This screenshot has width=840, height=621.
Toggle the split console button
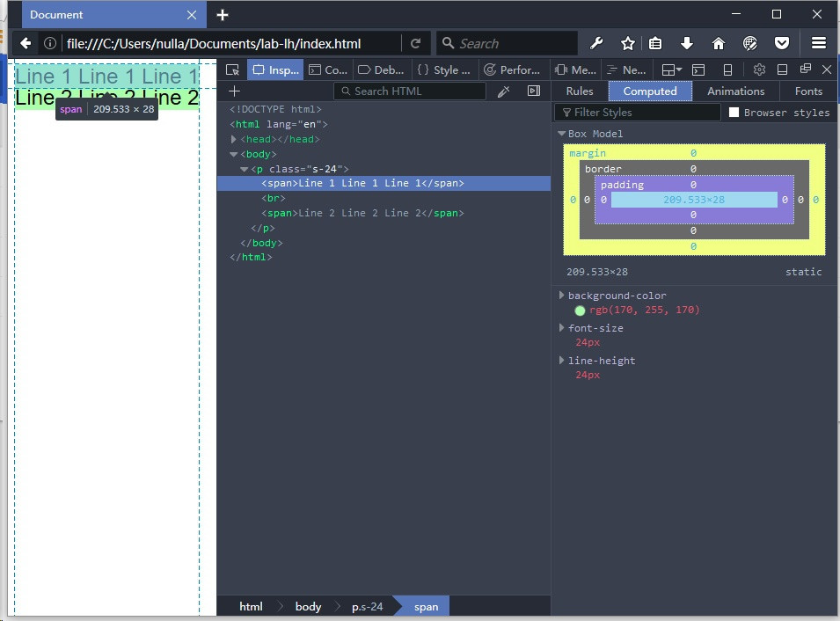tap(698, 69)
